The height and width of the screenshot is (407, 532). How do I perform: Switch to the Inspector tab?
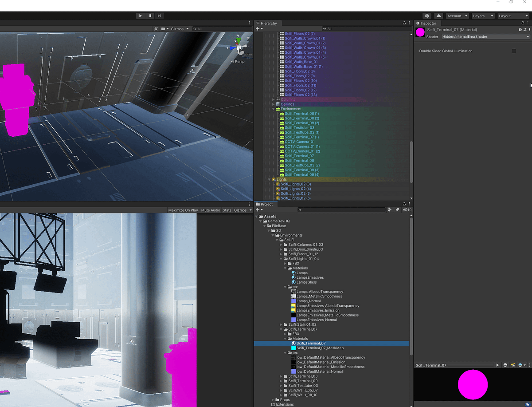[x=427, y=23]
